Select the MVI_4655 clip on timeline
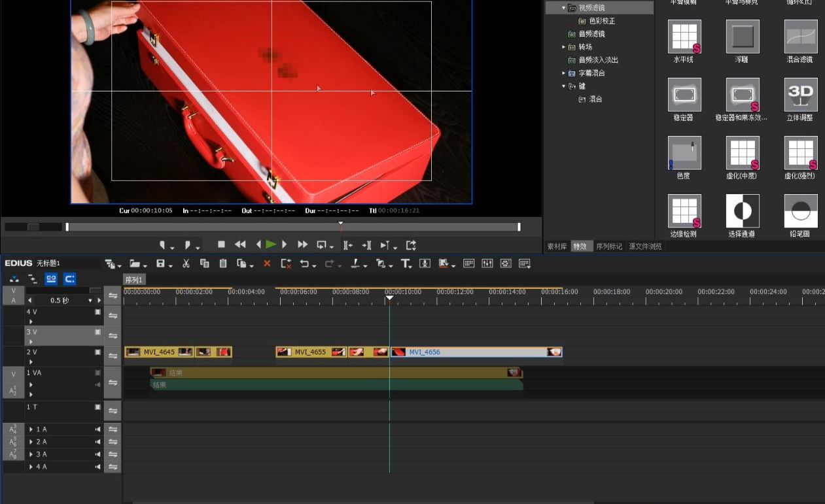Screen dimensions: 825x504 pos(310,352)
